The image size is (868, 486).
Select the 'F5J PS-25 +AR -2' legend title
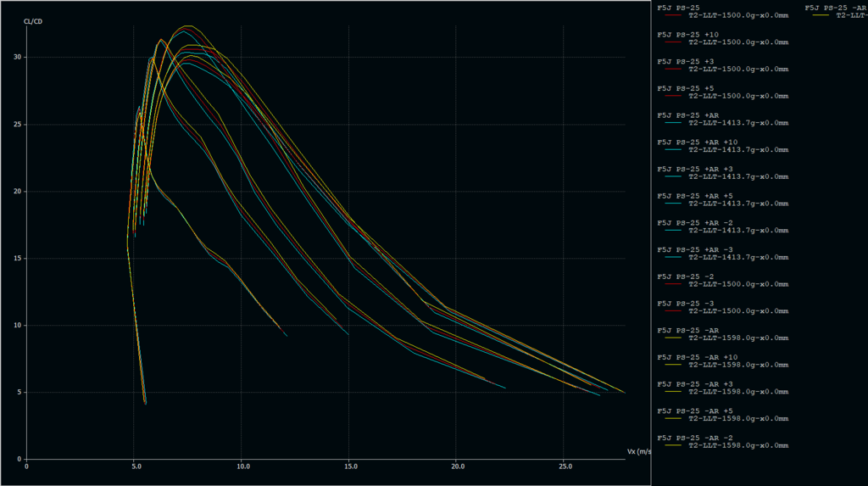pos(695,222)
